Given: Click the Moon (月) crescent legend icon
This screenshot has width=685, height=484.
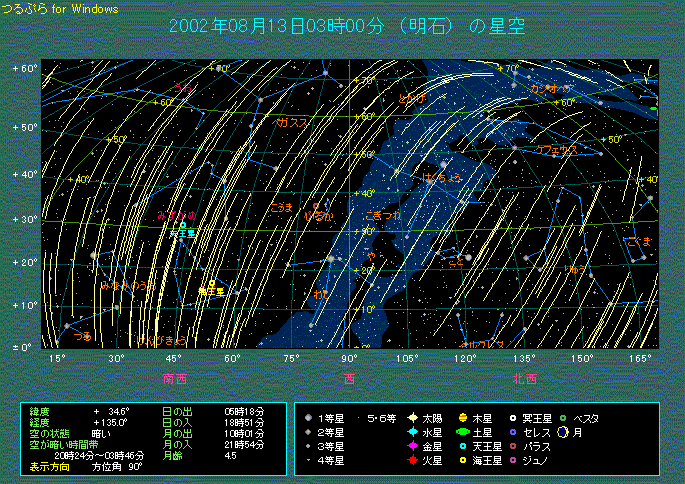Looking at the screenshot, I should click(x=563, y=431).
